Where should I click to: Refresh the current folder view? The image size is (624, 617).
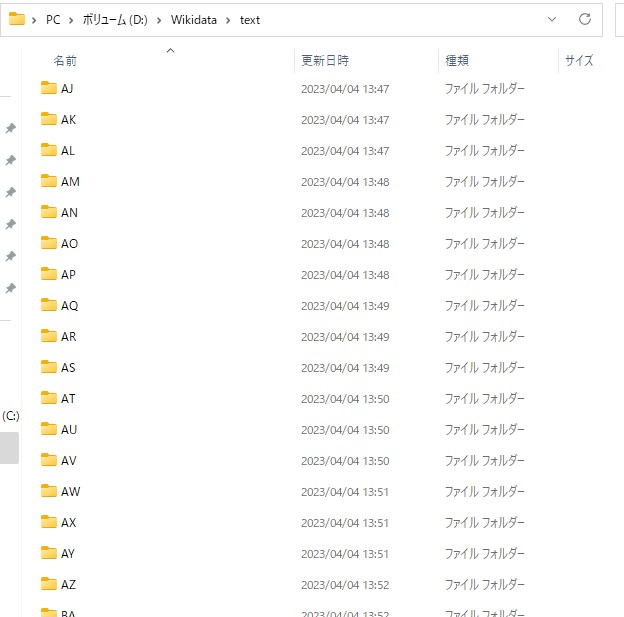point(584,19)
